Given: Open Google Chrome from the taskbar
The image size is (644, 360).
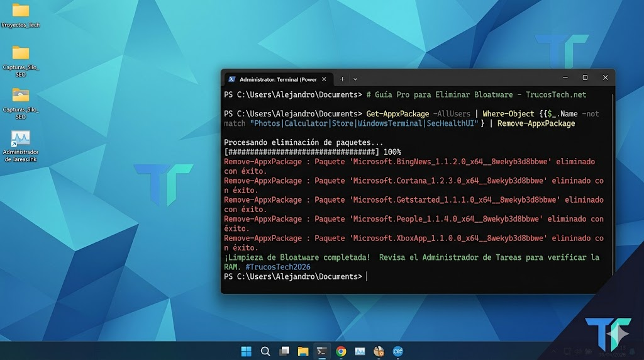Looking at the screenshot, I should click(341, 351).
